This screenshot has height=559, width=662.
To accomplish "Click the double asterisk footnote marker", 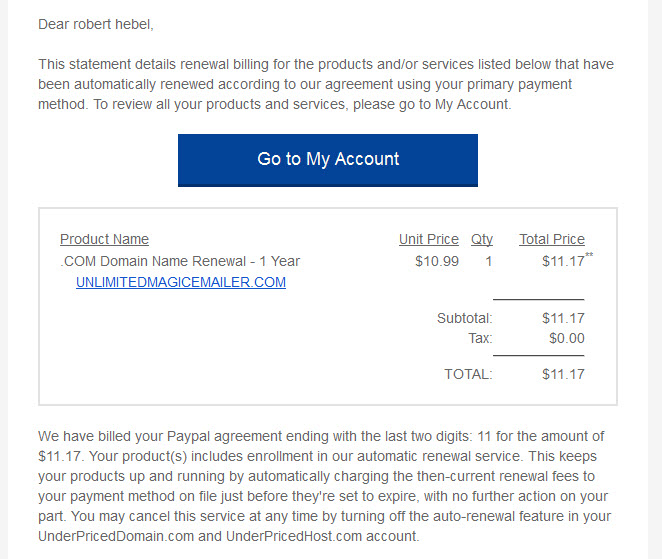I will point(589,254).
